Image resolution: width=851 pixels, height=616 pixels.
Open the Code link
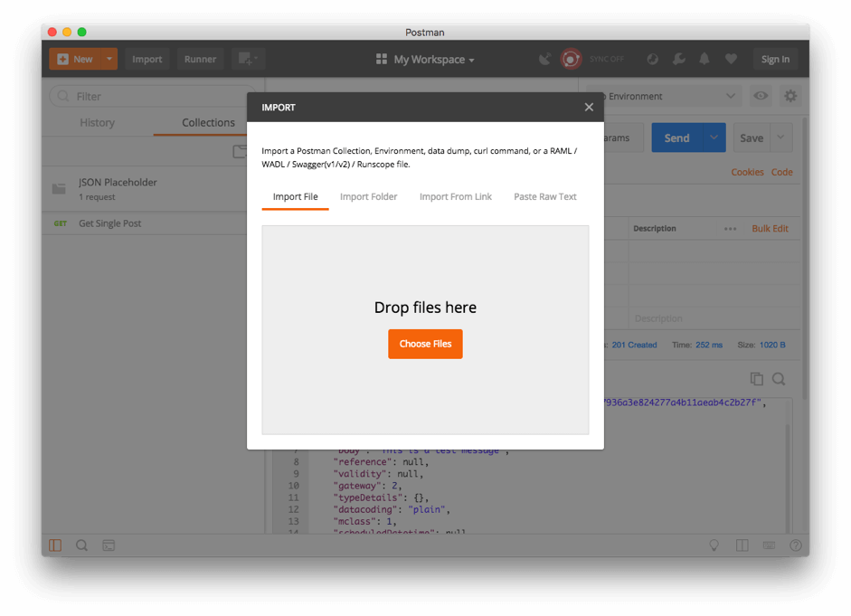point(782,172)
